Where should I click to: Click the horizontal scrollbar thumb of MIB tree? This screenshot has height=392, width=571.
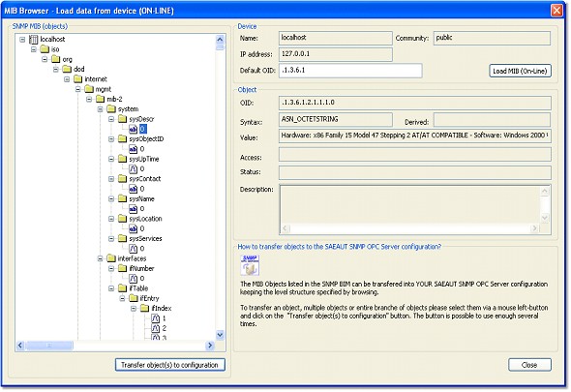click(x=49, y=345)
